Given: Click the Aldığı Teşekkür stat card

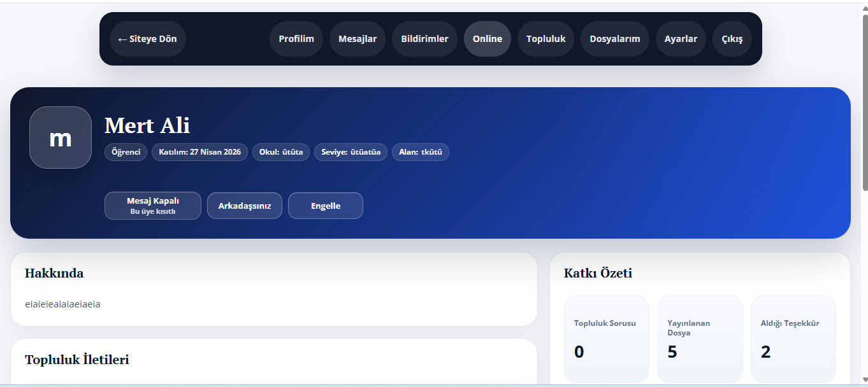Looking at the screenshot, I should coord(793,339).
